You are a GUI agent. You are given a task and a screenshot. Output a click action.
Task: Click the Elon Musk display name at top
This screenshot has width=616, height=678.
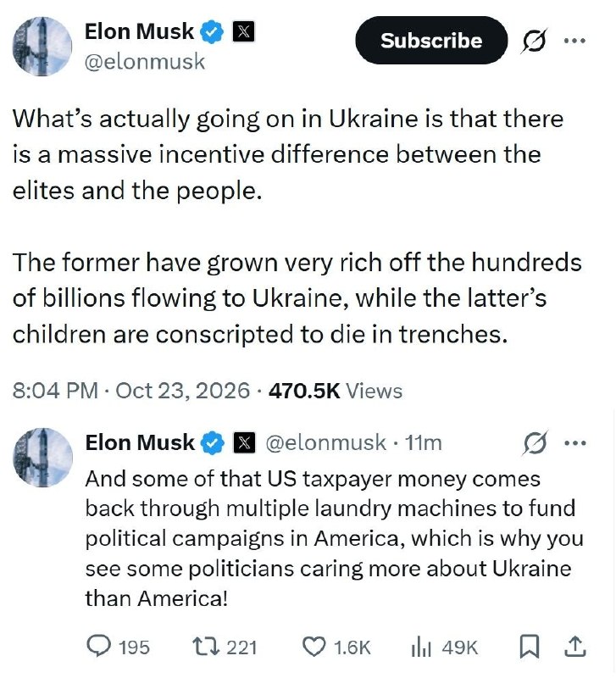click(140, 31)
